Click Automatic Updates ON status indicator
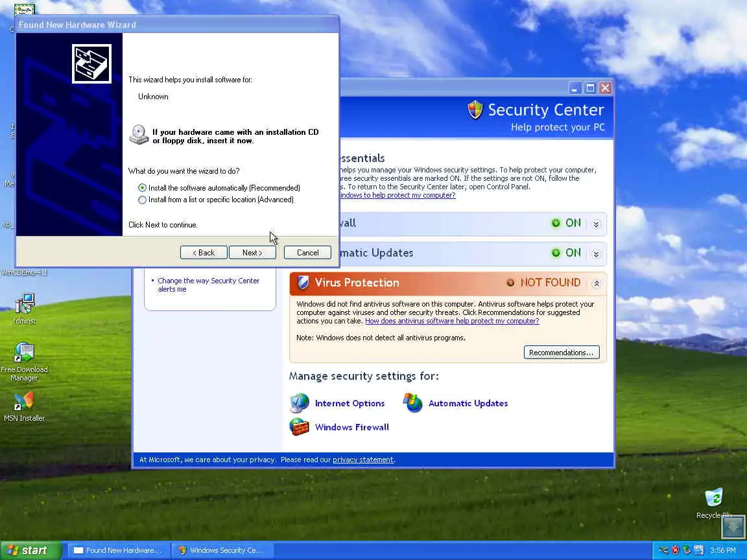 point(566,253)
